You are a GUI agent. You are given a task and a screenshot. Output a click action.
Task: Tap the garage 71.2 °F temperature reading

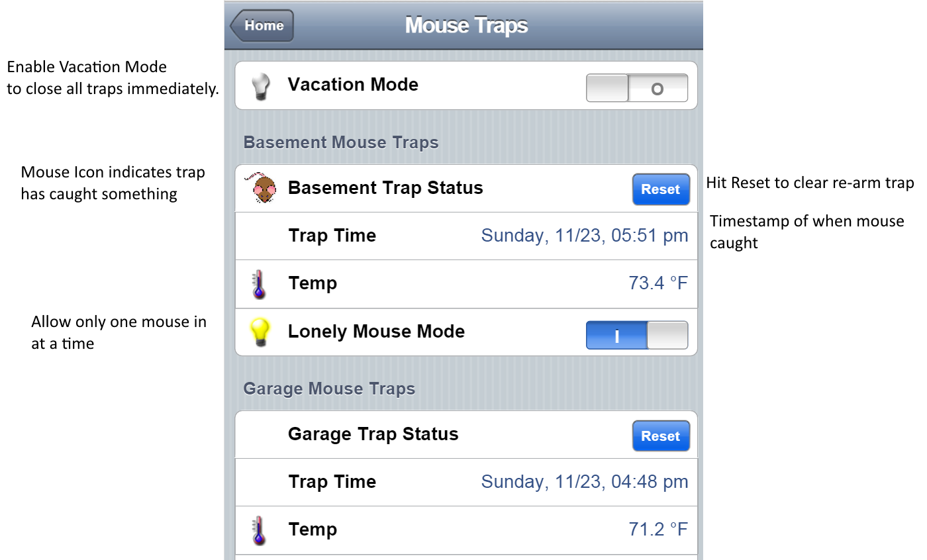(658, 530)
